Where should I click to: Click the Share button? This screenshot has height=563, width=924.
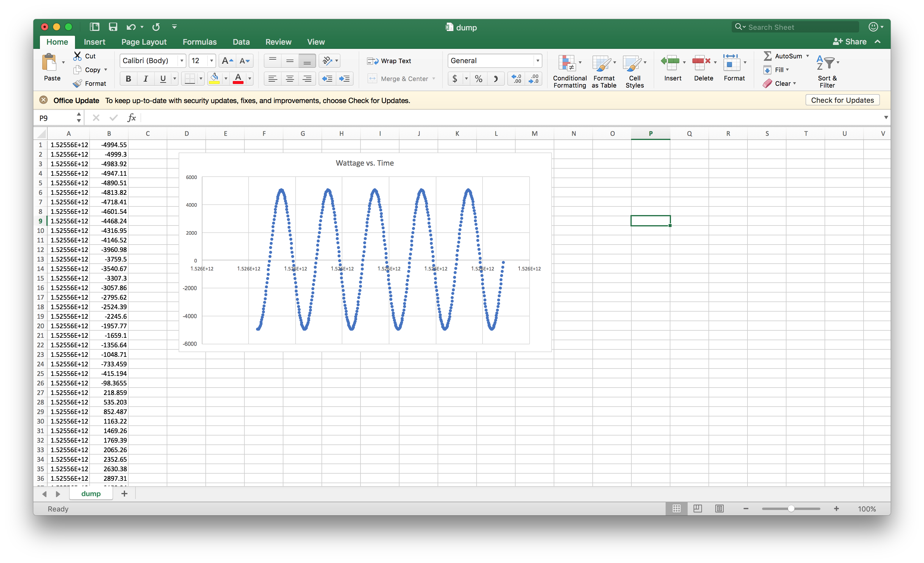coord(850,42)
